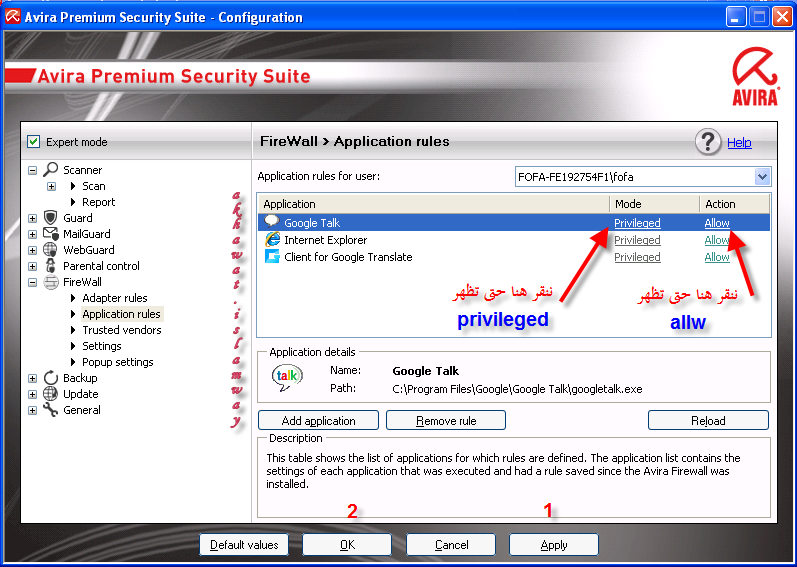Image resolution: width=797 pixels, height=567 pixels.
Task: Click the Client for Google Translate icon
Action: coord(272,257)
